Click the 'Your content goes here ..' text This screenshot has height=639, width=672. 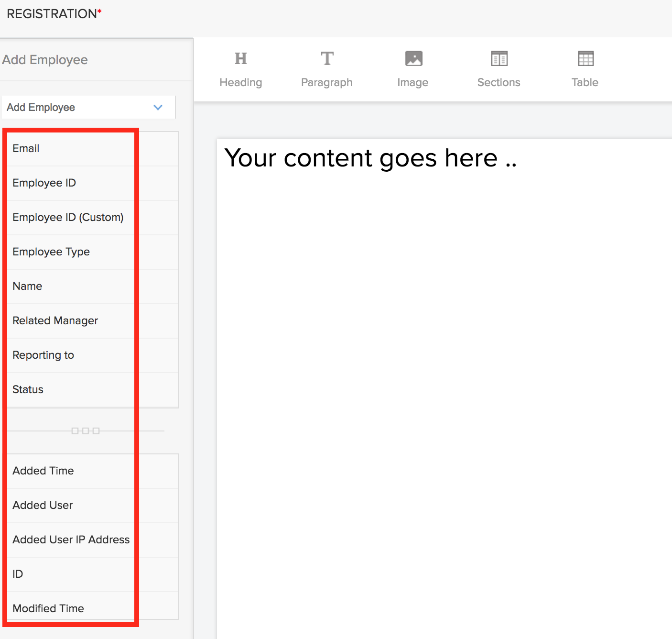tap(371, 158)
